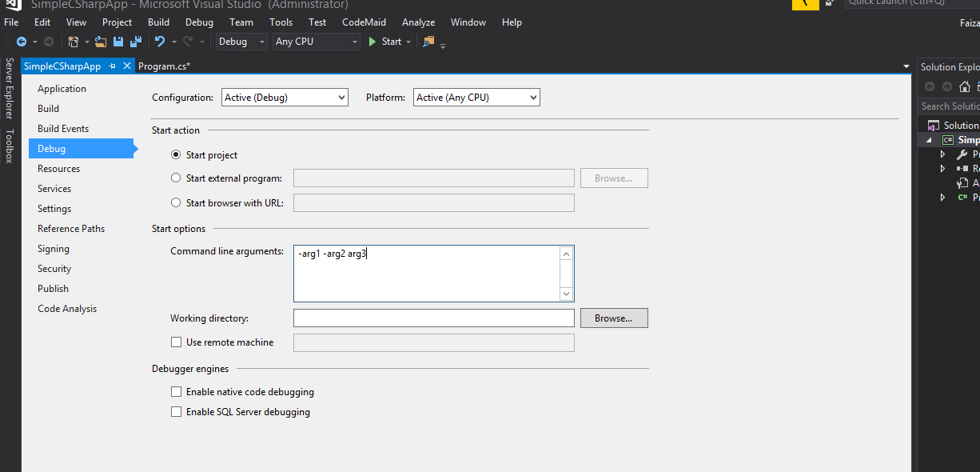Pin the SimpleCSharpApp tab with pushpin icon

[x=113, y=66]
